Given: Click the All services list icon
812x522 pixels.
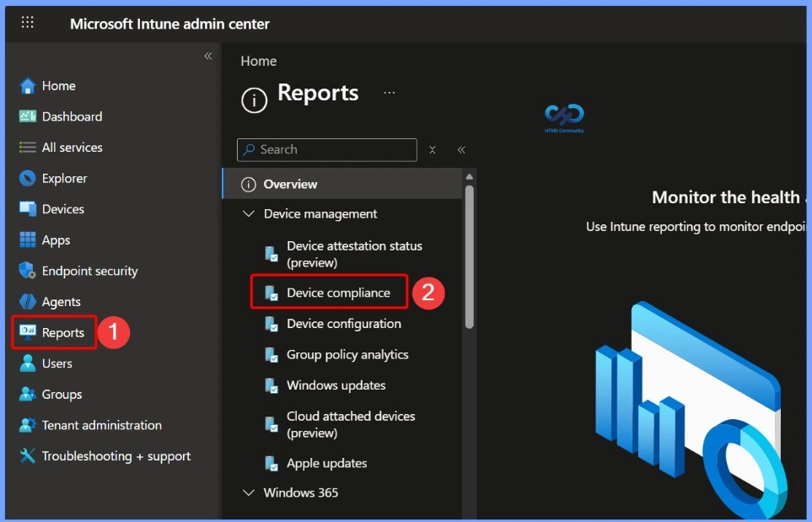Looking at the screenshot, I should 28,147.
